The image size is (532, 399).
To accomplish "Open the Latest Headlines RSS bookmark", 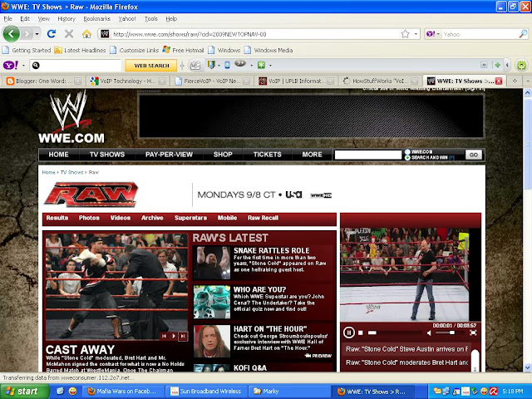I will (80, 50).
